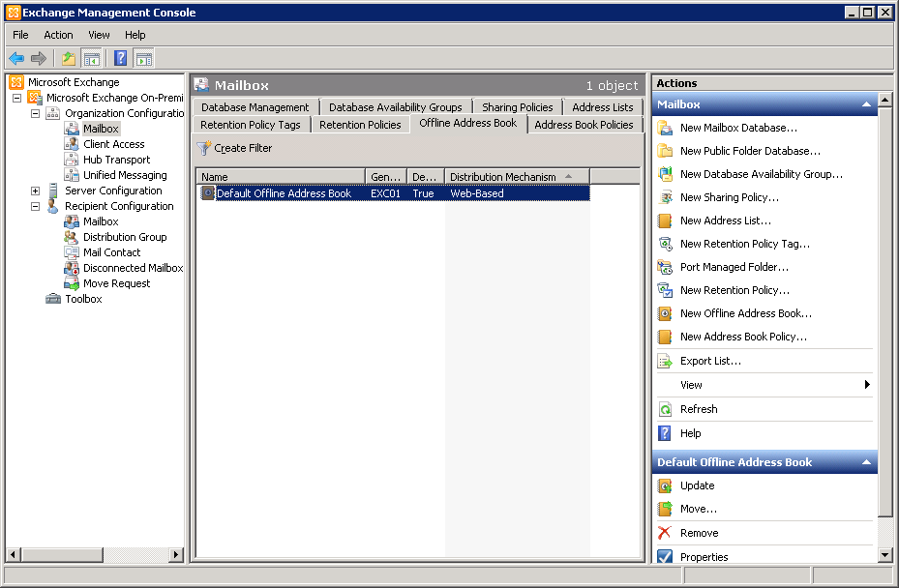Open the File menu
This screenshot has width=899, height=588.
20,35
